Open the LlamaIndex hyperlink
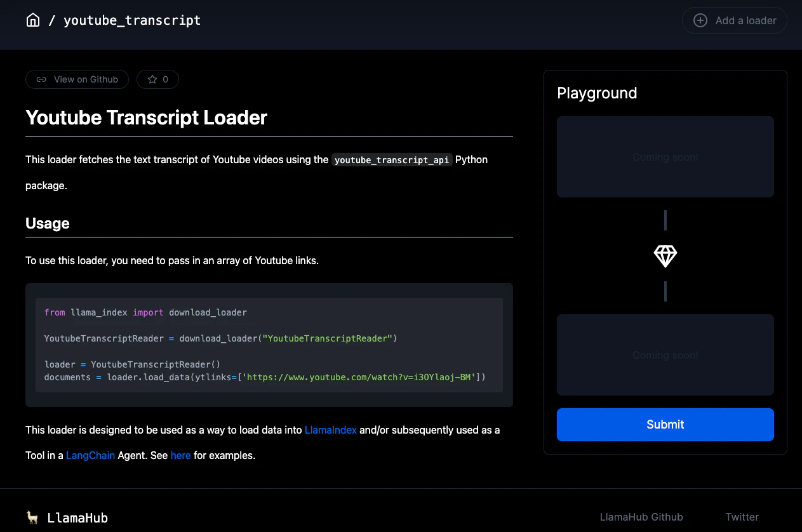 [x=331, y=430]
